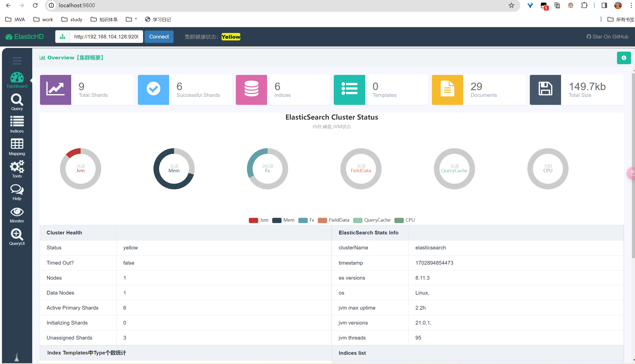The width and height of the screenshot is (635, 364).
Task: Click the hamburger menu icon in sidebar
Action: coord(17,61)
